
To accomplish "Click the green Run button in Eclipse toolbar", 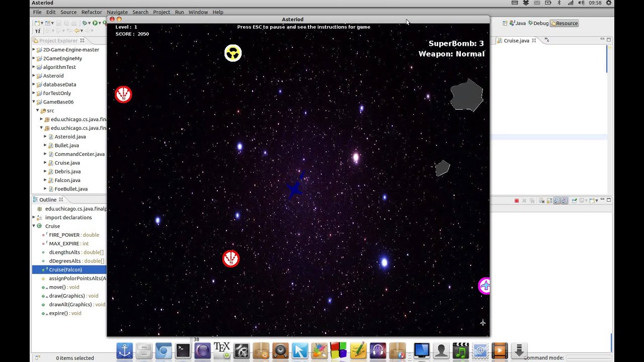I will click(x=95, y=23).
